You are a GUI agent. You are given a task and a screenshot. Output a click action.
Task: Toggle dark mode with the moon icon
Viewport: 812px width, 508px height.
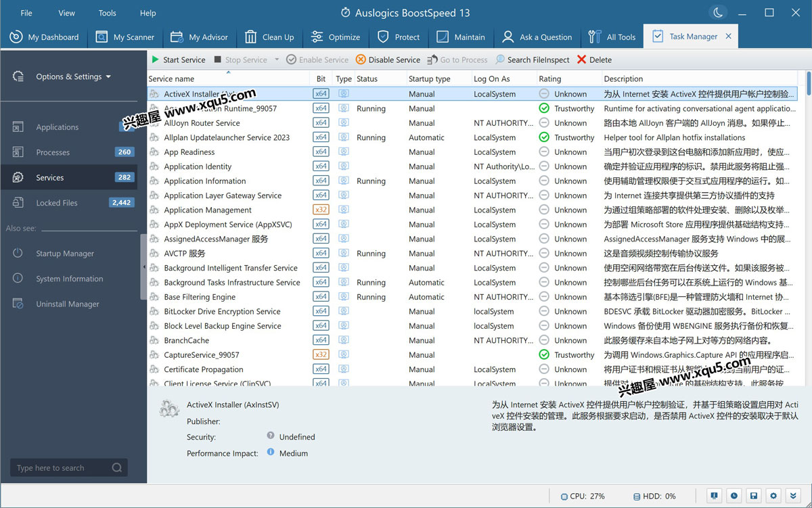coord(717,12)
